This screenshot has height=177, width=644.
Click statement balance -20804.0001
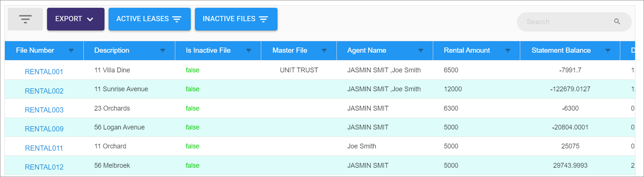tap(570, 127)
